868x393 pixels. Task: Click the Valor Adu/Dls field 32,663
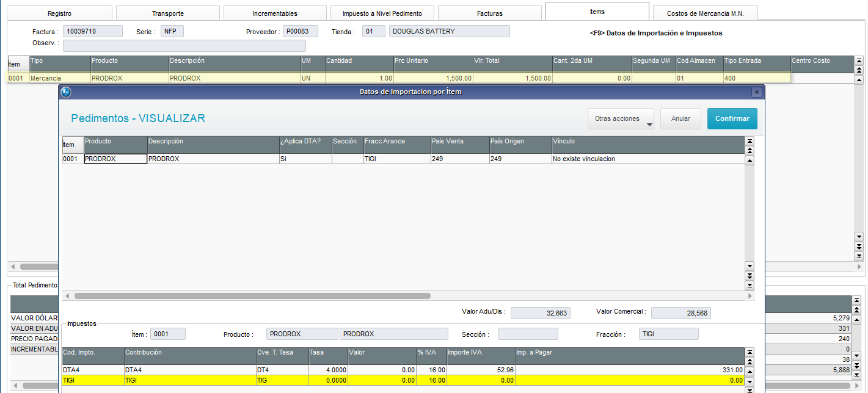coord(541,313)
